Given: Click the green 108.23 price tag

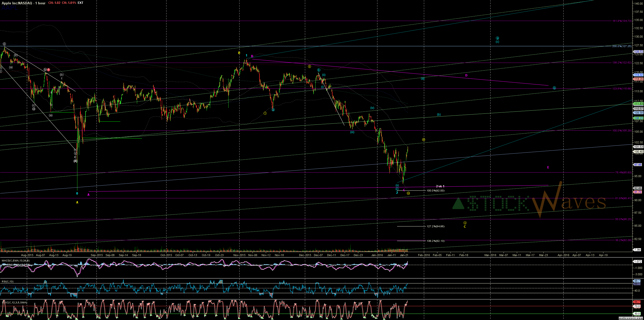Looking at the screenshot, I should pos(638,118).
